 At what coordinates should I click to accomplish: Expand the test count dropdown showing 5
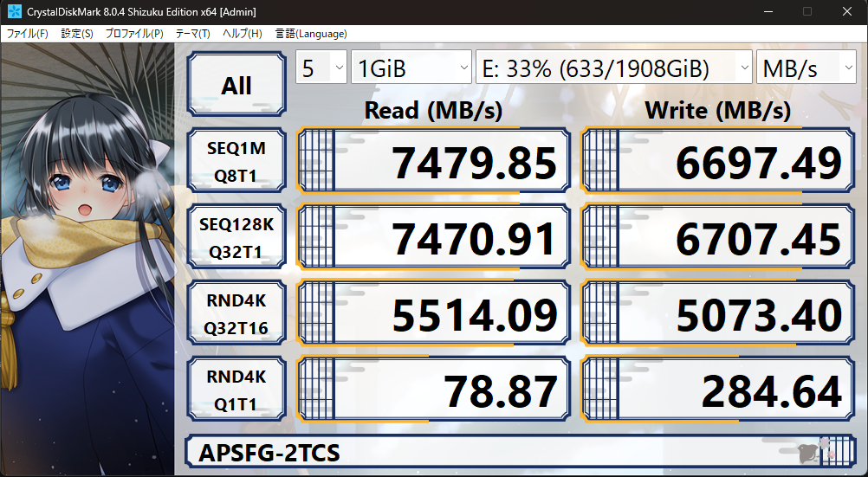[x=321, y=68]
